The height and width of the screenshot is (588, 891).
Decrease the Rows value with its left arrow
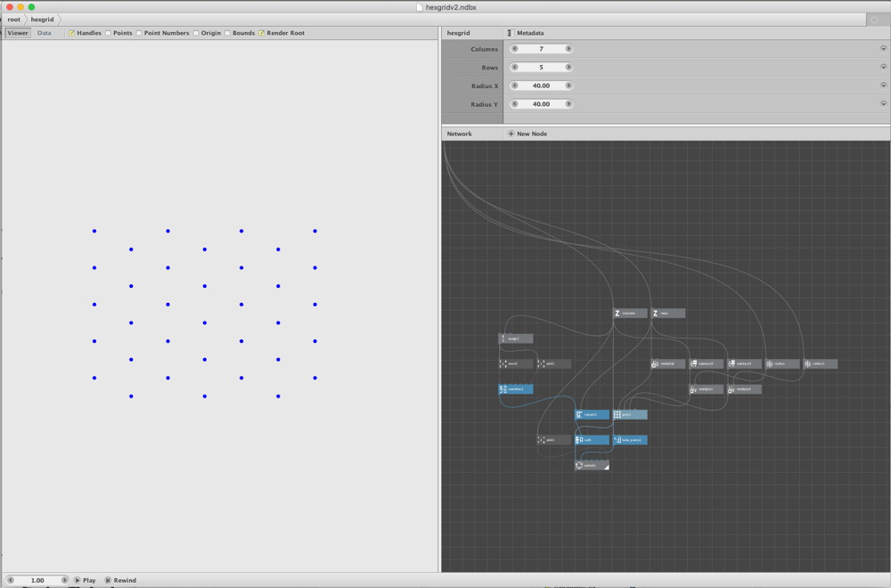pos(515,67)
